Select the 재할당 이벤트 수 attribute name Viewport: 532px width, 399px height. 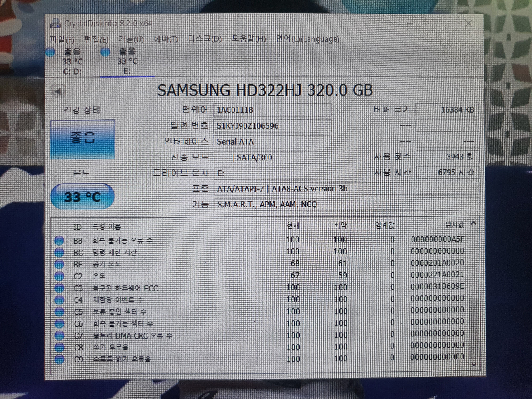pos(118,300)
